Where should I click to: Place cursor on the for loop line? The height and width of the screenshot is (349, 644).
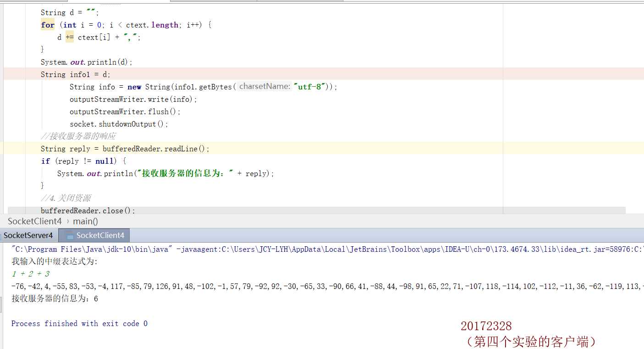click(126, 25)
